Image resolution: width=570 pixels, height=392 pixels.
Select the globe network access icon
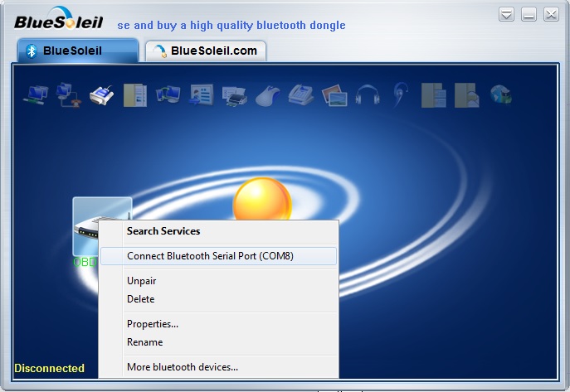tap(501, 94)
